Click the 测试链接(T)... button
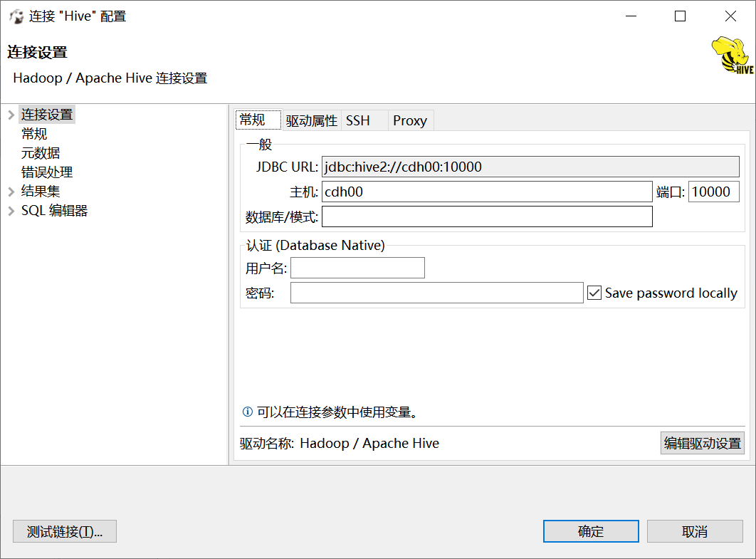The width and height of the screenshot is (756, 559). tap(65, 531)
